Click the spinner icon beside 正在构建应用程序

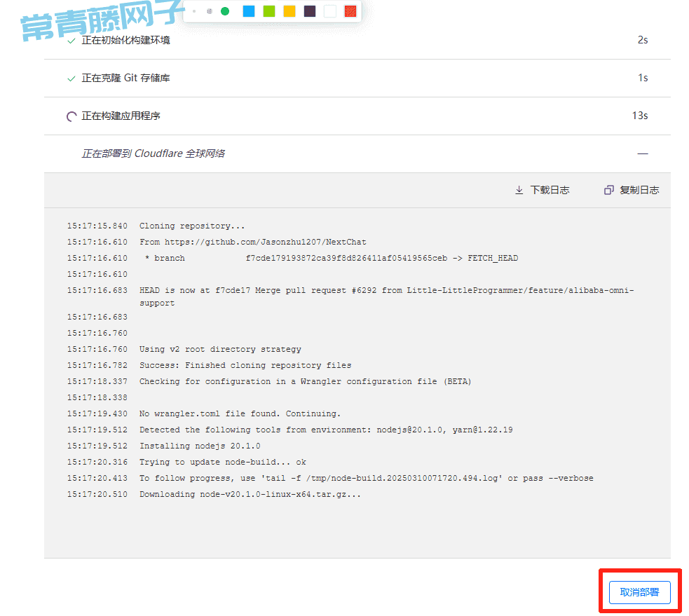[71, 116]
